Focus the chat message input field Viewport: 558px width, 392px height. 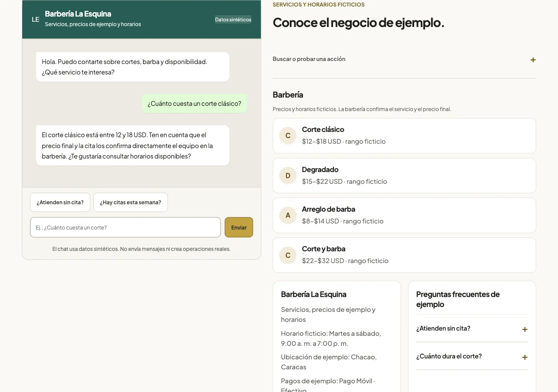126,227
